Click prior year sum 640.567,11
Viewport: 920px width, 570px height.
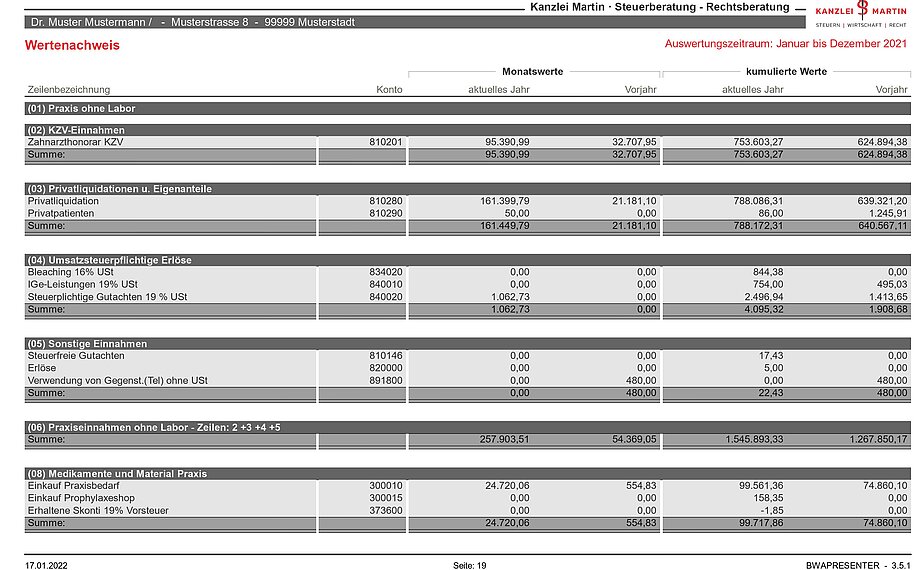click(x=882, y=226)
